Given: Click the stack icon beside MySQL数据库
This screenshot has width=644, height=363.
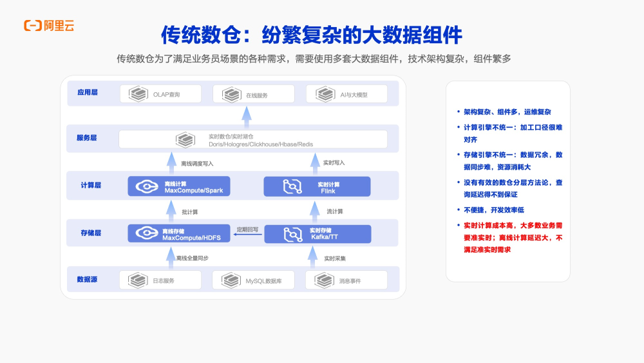Looking at the screenshot, I should [x=231, y=280].
